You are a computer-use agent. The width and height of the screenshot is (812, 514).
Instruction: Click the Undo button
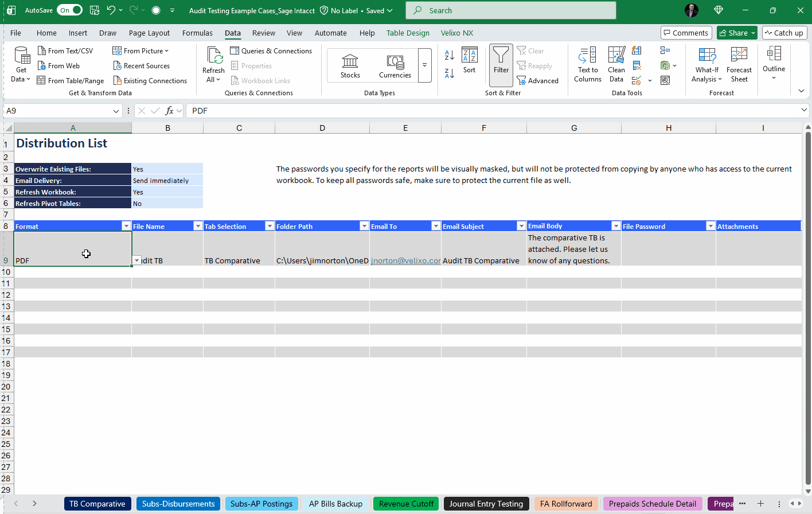111,10
